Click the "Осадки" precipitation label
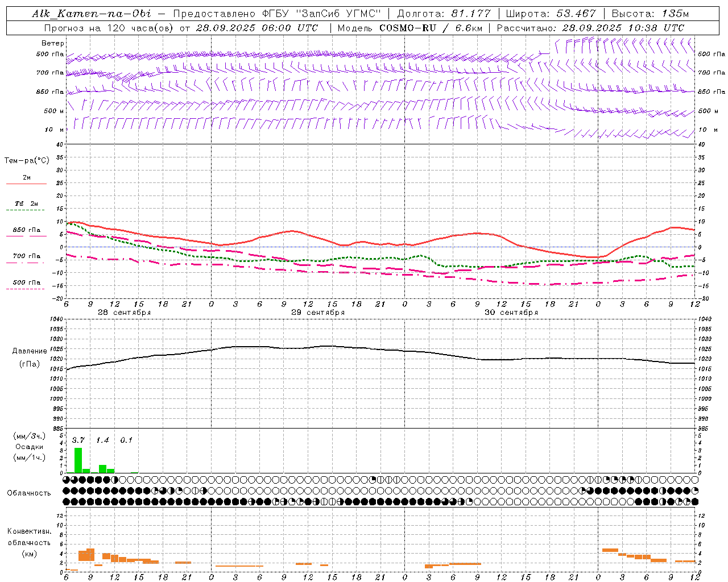Viewport: 728px width, 582px height. [29, 447]
